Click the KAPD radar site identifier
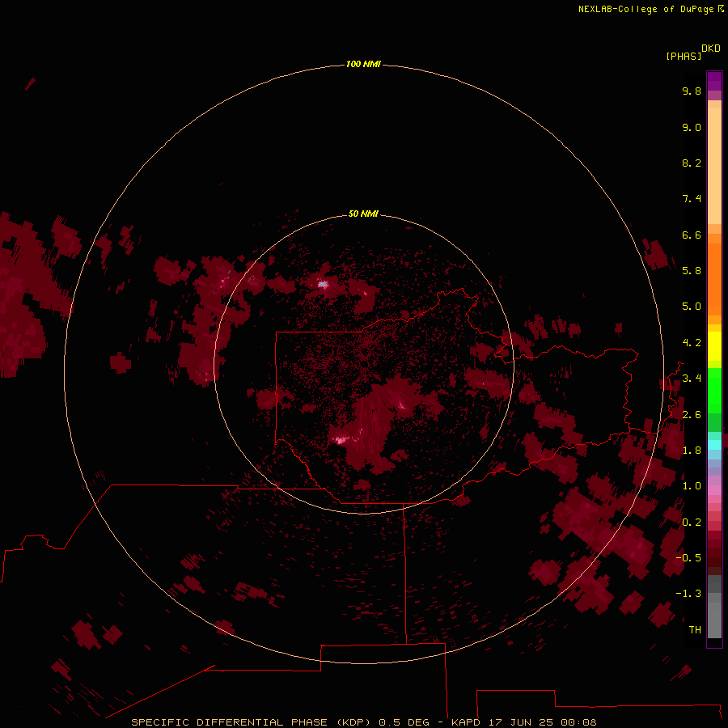728x728 pixels. pos(466,722)
